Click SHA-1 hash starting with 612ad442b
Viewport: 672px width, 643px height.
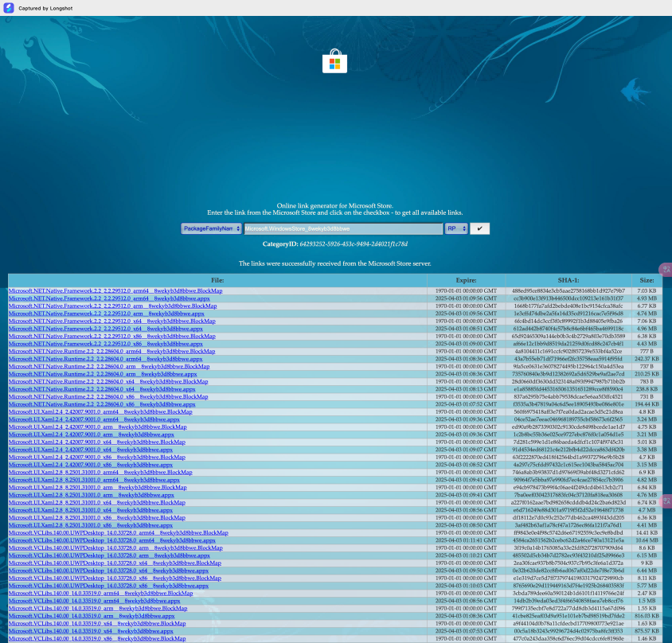568,329
